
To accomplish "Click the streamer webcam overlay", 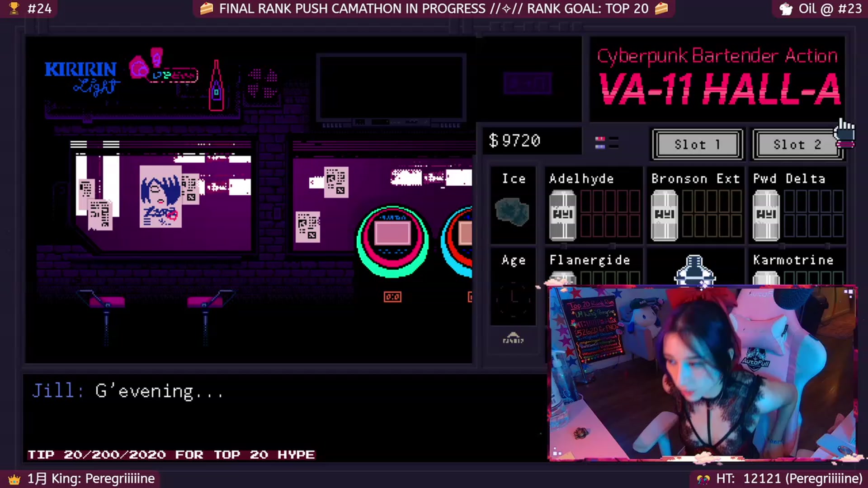I will point(702,373).
